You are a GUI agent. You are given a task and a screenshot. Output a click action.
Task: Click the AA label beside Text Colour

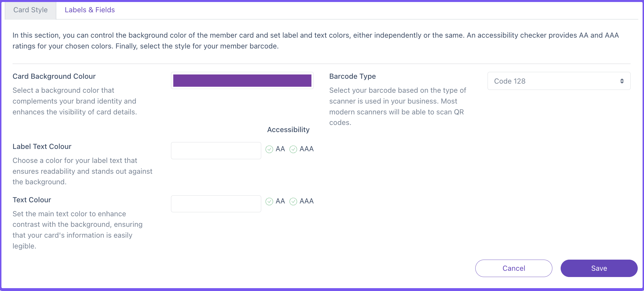pos(280,201)
